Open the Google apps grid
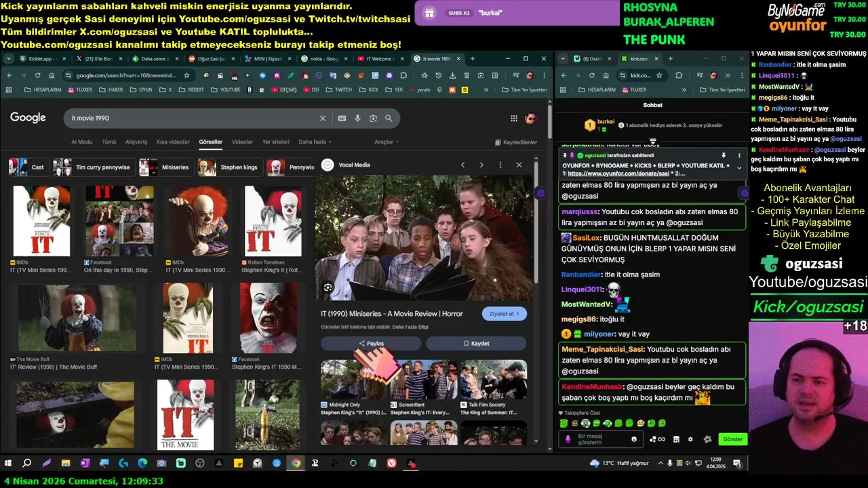 [x=514, y=118]
